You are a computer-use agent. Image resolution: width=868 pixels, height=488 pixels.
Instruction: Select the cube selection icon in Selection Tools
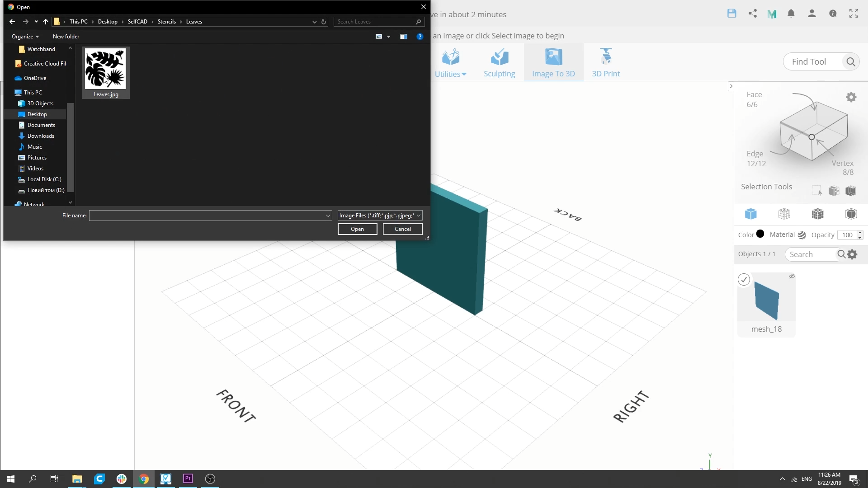pos(750,213)
